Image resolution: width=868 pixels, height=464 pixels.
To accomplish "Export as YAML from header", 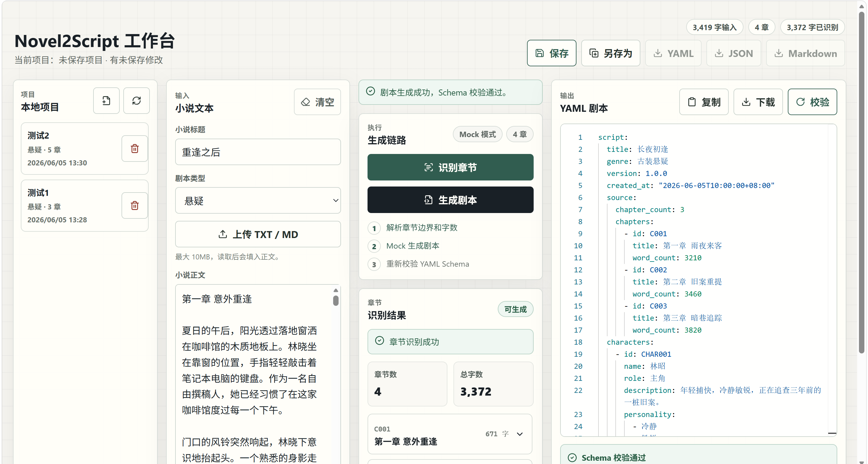I will click(x=673, y=53).
